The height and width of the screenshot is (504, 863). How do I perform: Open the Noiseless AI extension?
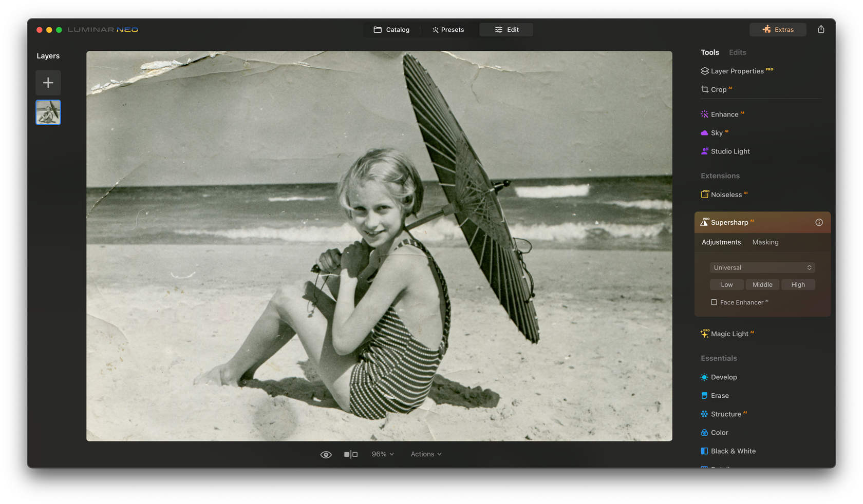pyautogui.click(x=727, y=195)
